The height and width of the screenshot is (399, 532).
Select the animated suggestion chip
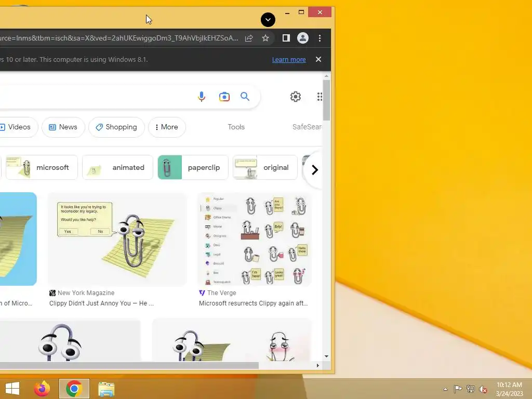click(x=117, y=167)
